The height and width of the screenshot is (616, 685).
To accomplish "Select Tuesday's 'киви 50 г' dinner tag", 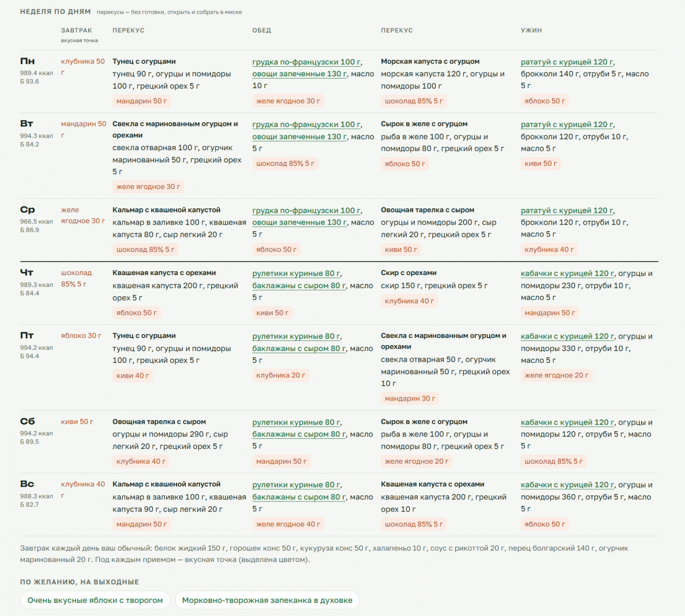I will [x=541, y=164].
